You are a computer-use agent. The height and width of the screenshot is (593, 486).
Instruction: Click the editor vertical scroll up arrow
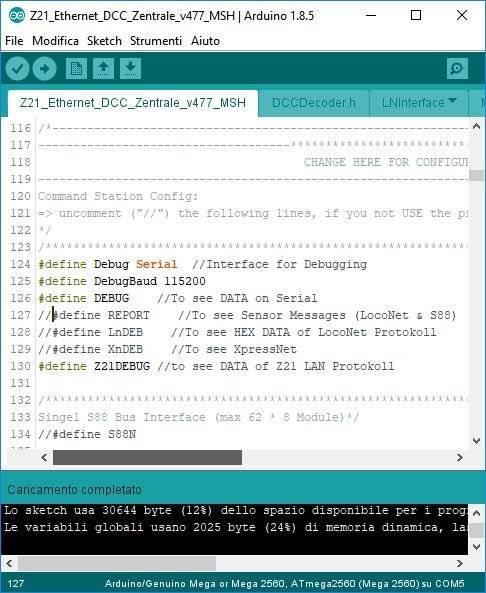tap(476, 127)
